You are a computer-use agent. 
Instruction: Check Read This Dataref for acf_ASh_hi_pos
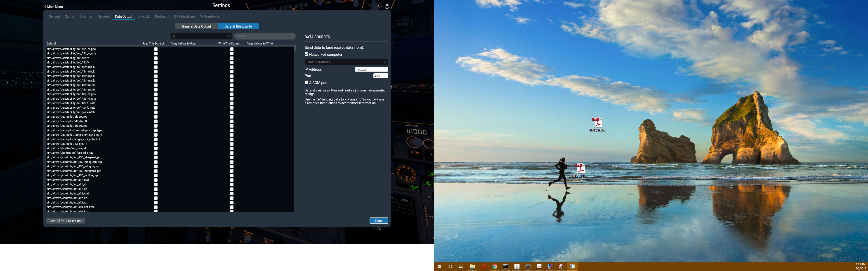[156, 49]
